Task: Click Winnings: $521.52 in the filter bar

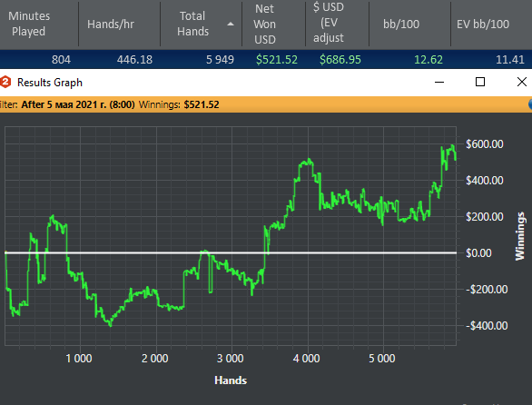Action: pyautogui.click(x=179, y=104)
